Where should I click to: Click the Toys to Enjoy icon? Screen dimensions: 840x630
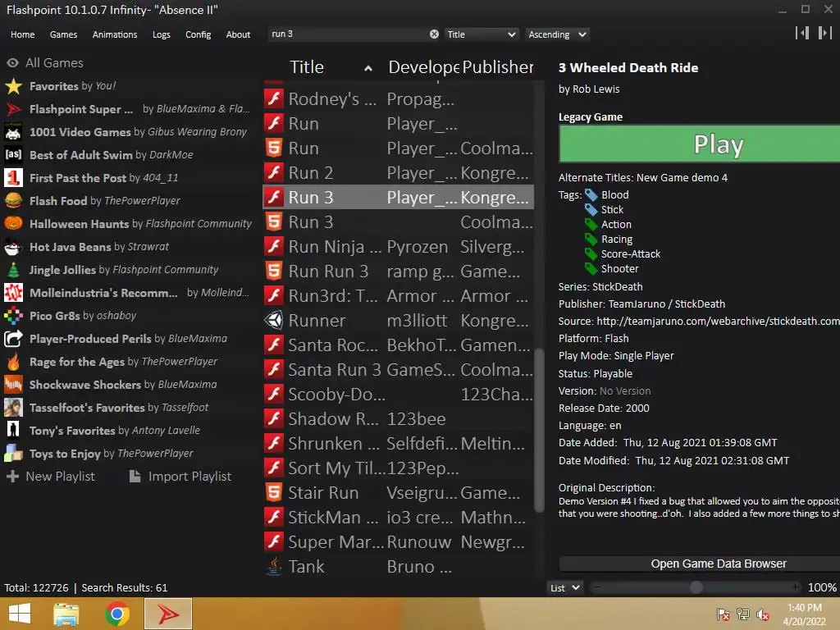(13, 453)
